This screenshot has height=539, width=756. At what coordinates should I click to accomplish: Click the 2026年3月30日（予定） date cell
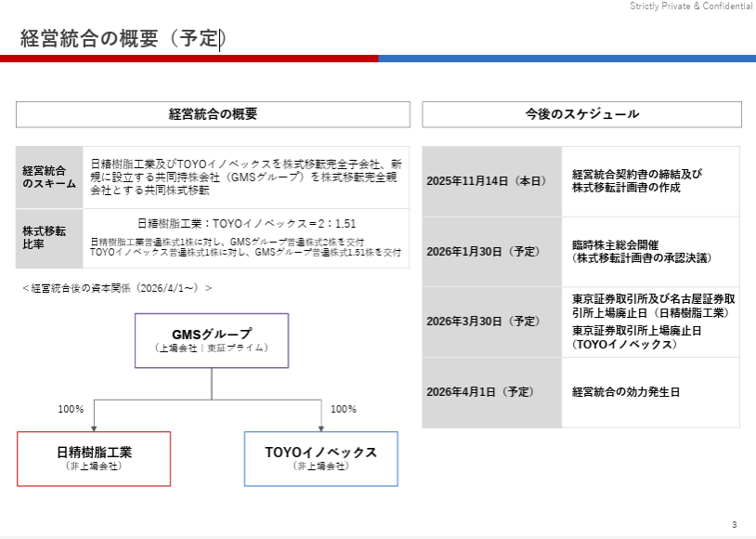click(491, 322)
